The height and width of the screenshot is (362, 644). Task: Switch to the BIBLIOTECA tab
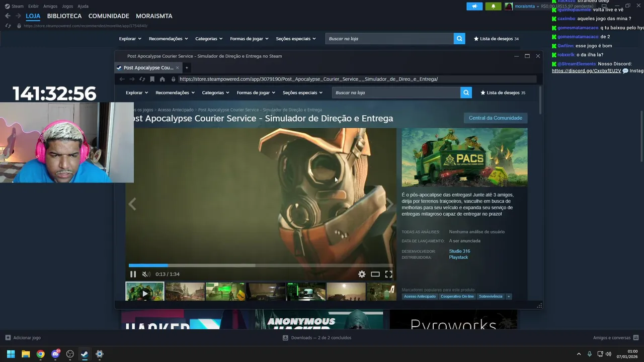pyautogui.click(x=64, y=16)
